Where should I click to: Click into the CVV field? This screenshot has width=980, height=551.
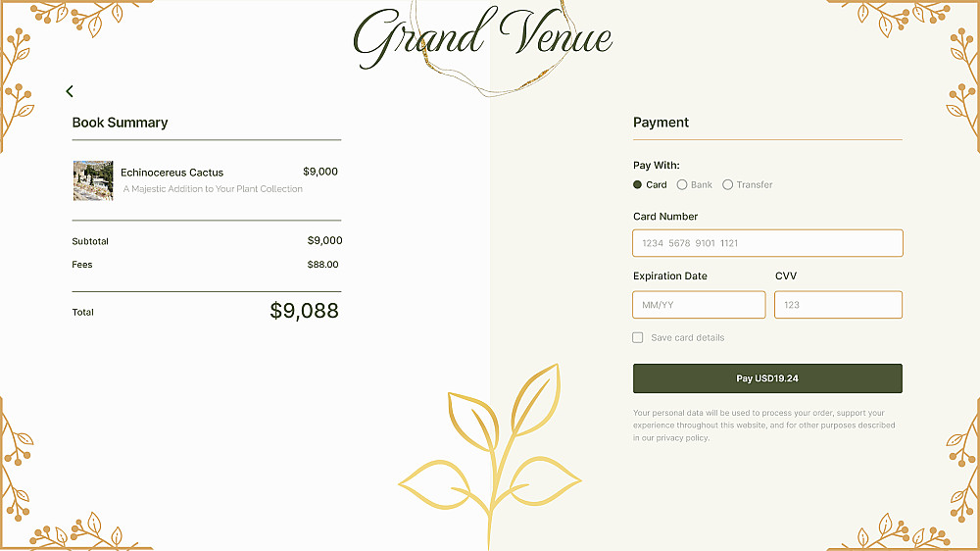click(x=838, y=305)
